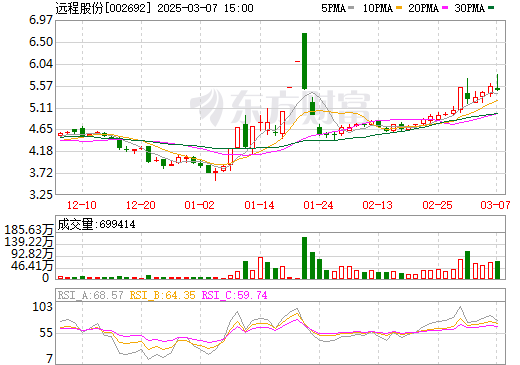The width and height of the screenshot is (520, 365).
Task: Click the 103 RSI axis label
Action: 42,307
